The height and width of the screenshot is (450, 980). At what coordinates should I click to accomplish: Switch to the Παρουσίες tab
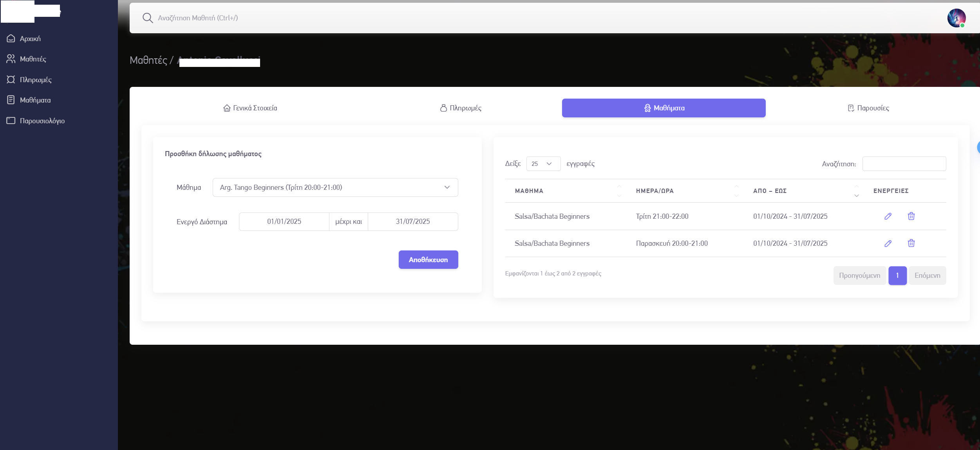point(868,108)
